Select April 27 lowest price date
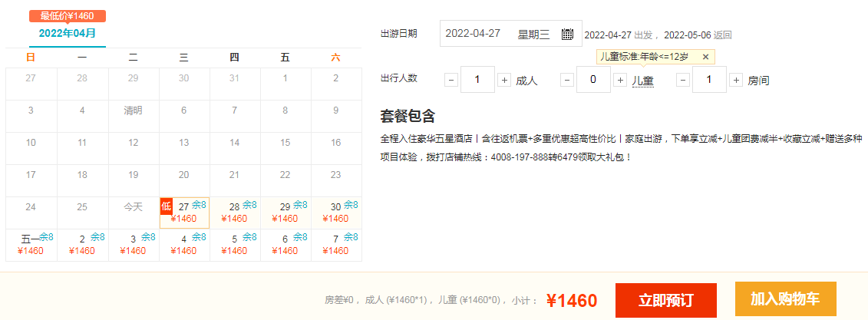Image resolution: width=868 pixels, height=320 pixels. 184,213
